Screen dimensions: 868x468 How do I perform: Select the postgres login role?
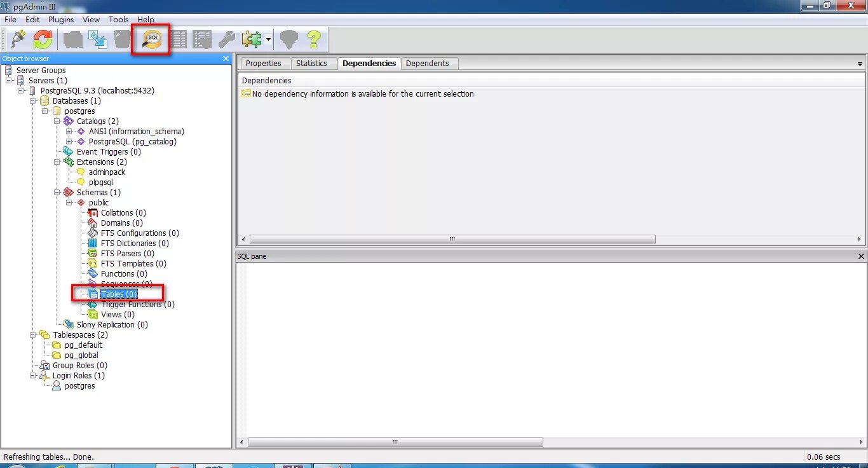click(x=79, y=386)
